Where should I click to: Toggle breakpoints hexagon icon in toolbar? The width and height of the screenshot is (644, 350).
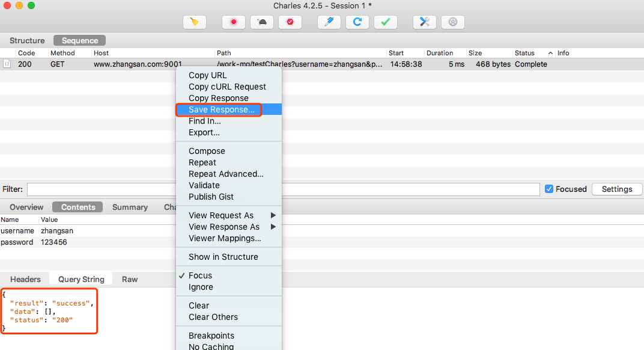click(x=290, y=22)
